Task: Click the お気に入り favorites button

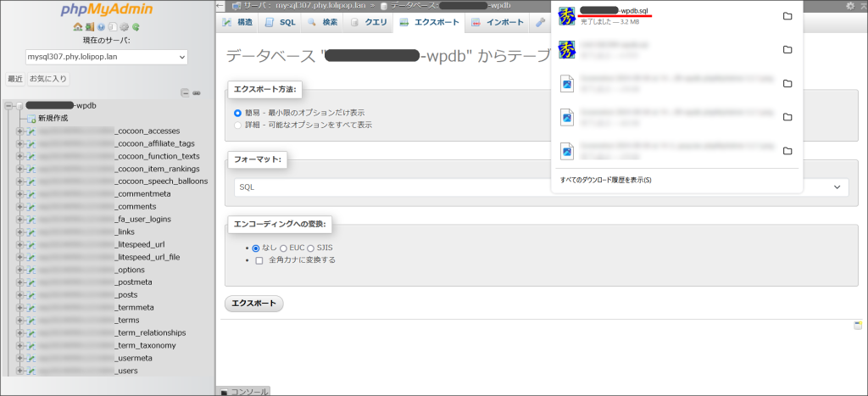Action: coord(48,79)
